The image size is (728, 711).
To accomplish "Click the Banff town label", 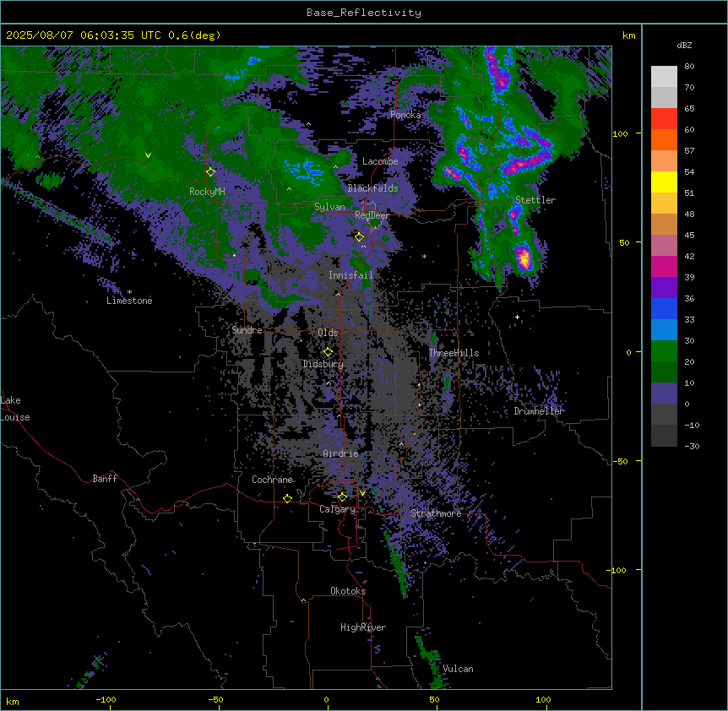I will 105,479.
